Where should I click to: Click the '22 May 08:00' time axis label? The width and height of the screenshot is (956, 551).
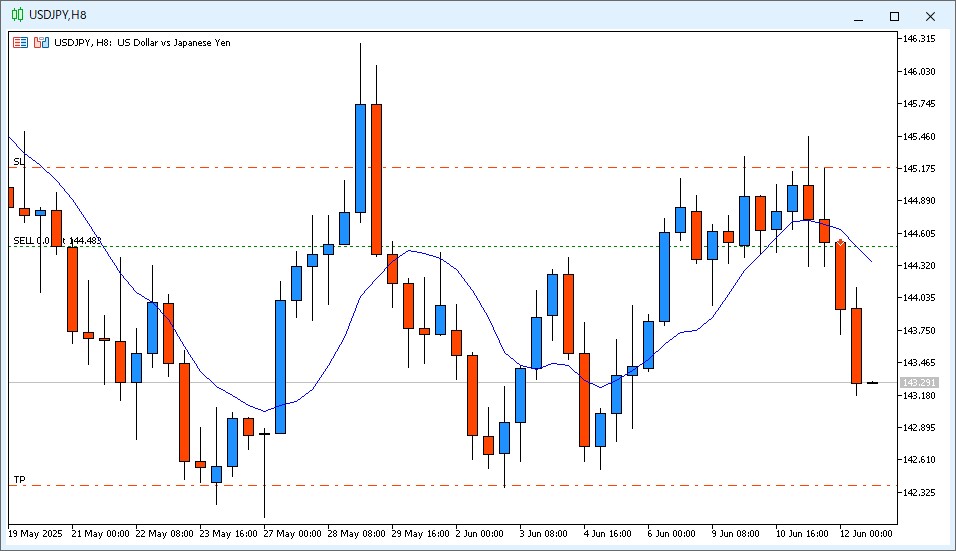pos(165,534)
